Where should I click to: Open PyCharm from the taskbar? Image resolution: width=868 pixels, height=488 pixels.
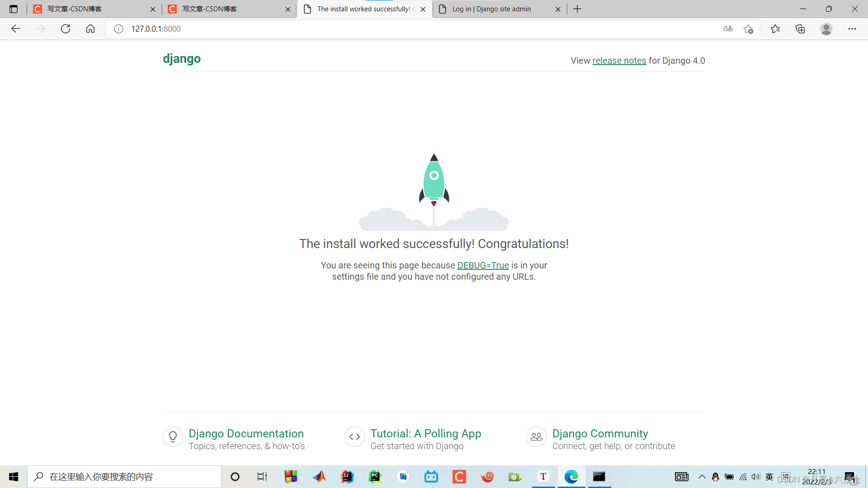coord(375,477)
